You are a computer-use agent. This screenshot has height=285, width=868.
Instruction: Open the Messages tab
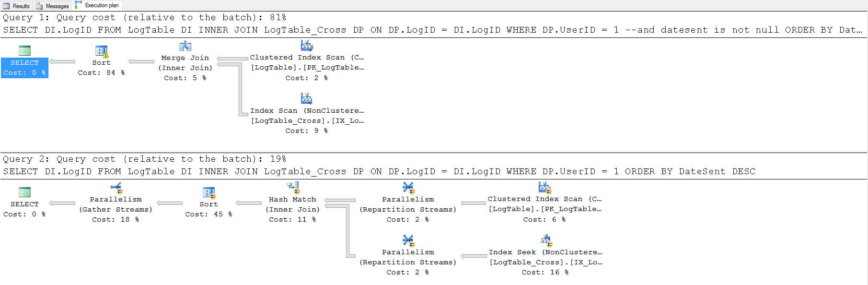click(52, 6)
